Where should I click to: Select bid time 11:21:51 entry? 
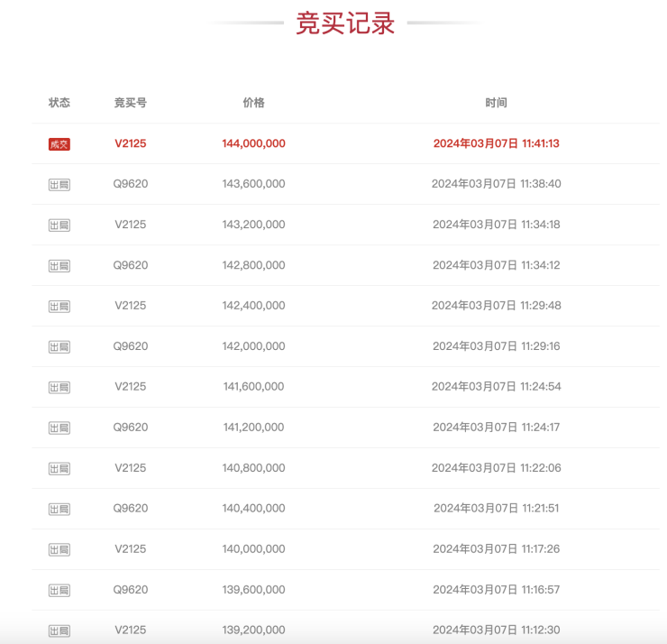tap(496, 508)
